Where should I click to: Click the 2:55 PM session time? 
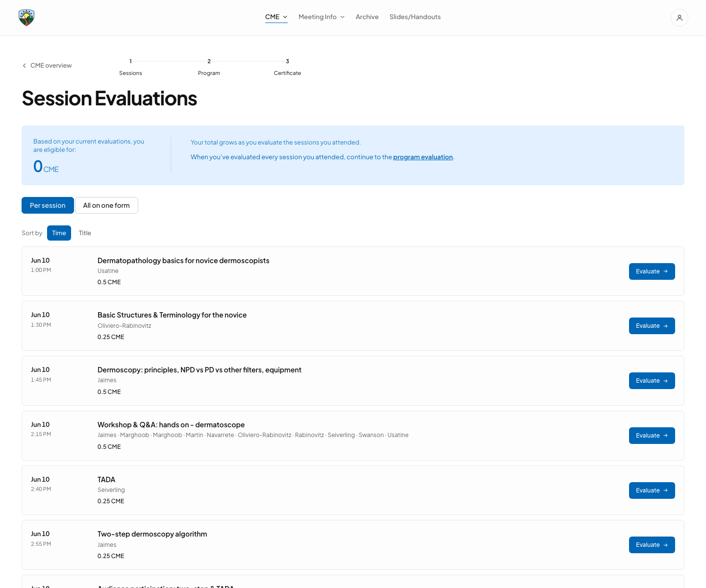coord(41,544)
